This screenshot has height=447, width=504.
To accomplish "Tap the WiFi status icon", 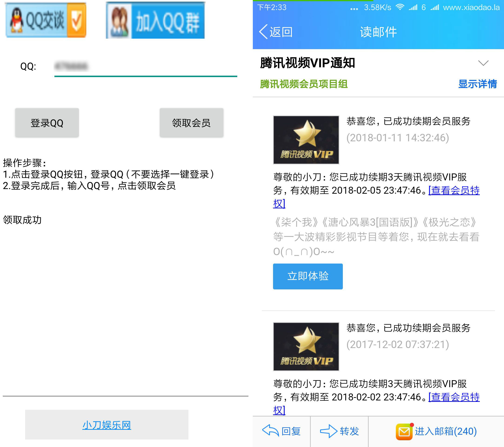I will pyautogui.click(x=400, y=7).
